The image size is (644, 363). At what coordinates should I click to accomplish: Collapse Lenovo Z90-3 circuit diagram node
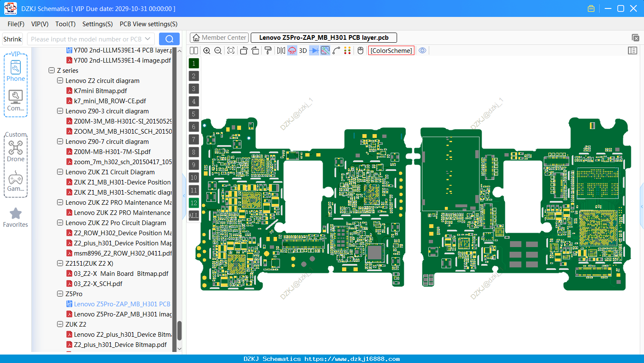[x=60, y=111]
